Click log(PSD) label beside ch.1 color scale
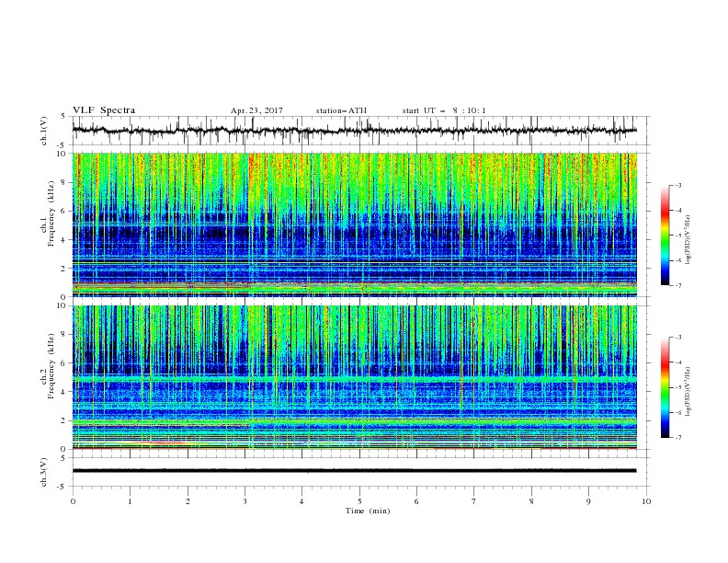Viewport: 728px width, 563px height. [x=688, y=240]
